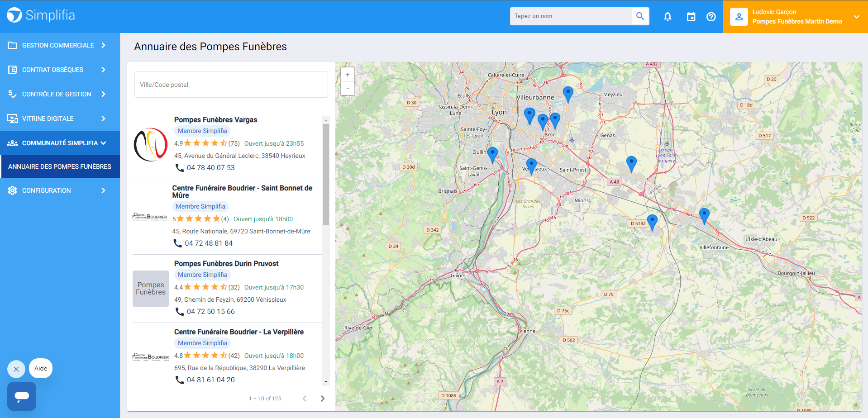Click the Tapez un nom search field
The width and height of the screenshot is (868, 418).
click(x=571, y=16)
